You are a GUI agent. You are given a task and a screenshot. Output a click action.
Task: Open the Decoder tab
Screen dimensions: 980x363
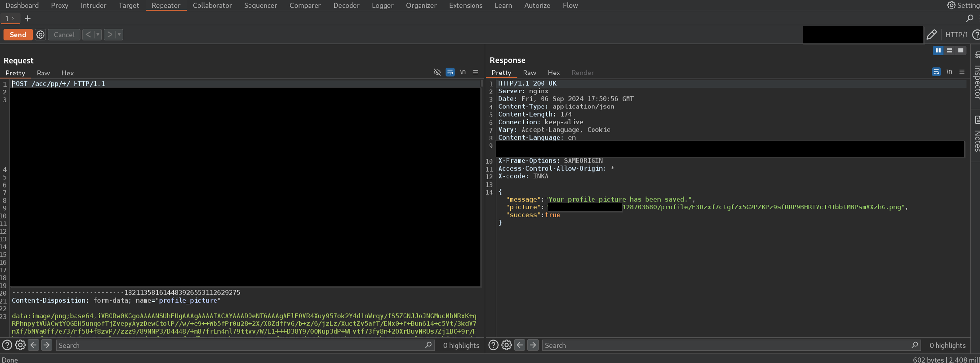coord(346,5)
